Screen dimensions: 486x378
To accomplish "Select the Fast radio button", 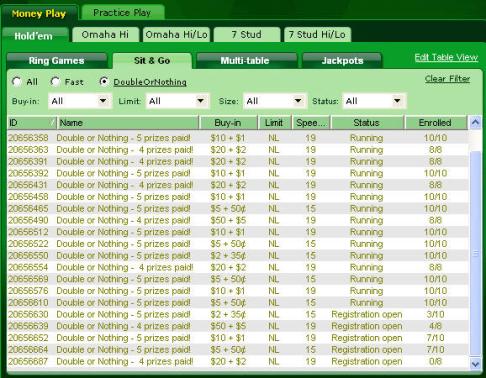I will (x=55, y=81).
